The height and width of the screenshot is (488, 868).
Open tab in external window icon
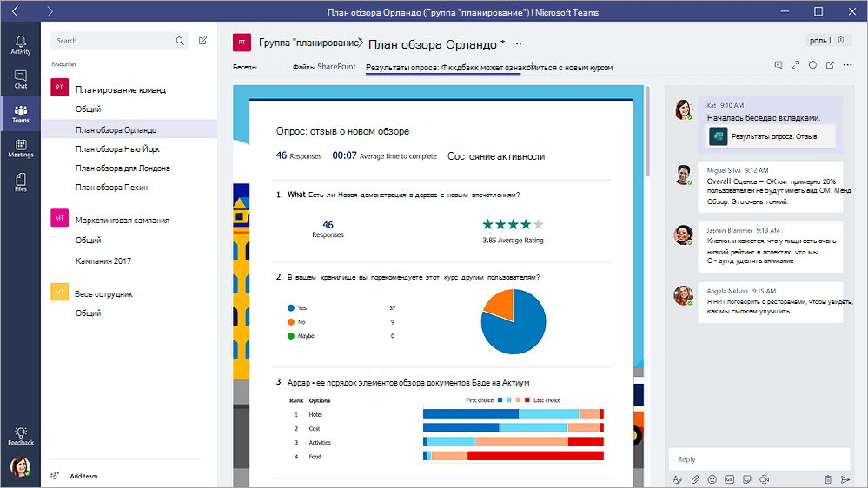point(830,65)
